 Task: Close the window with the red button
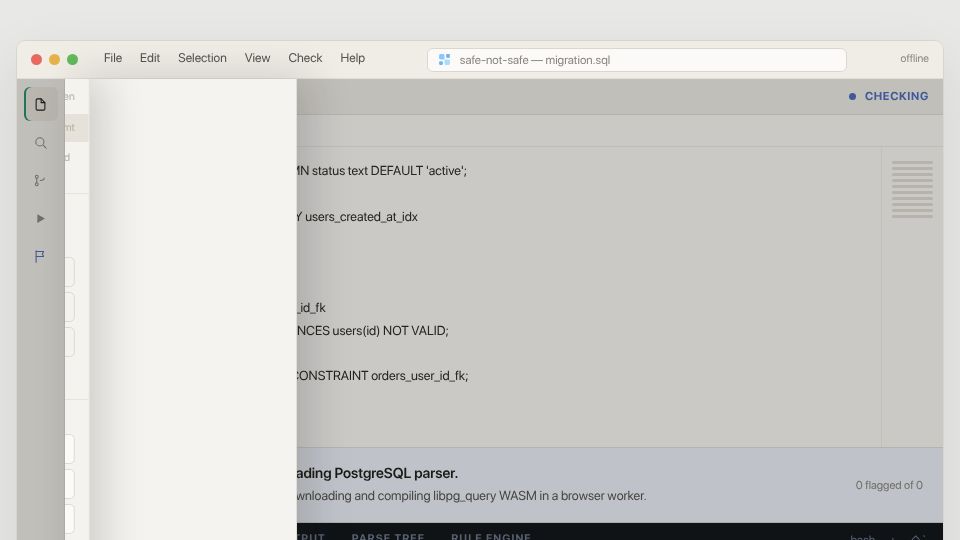tap(36, 59)
